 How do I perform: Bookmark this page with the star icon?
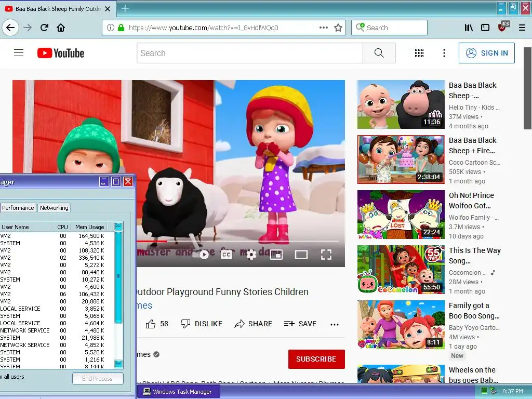[x=338, y=28]
